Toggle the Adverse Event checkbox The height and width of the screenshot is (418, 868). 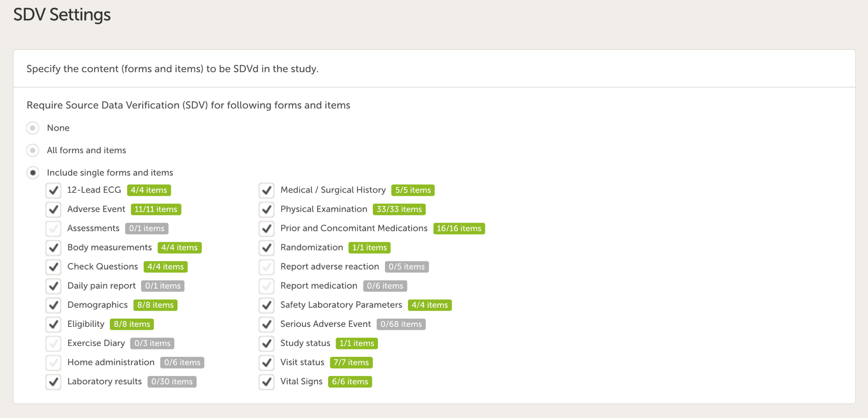[53, 209]
